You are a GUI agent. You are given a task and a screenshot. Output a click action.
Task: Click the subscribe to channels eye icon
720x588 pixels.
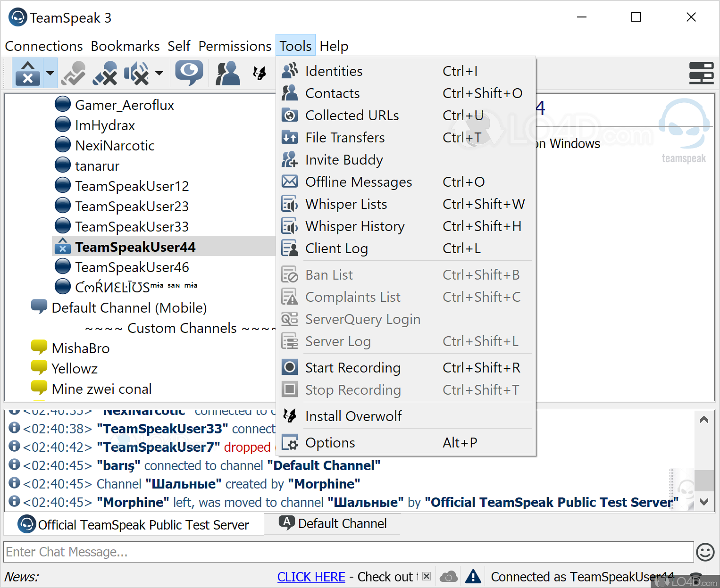coord(189,73)
